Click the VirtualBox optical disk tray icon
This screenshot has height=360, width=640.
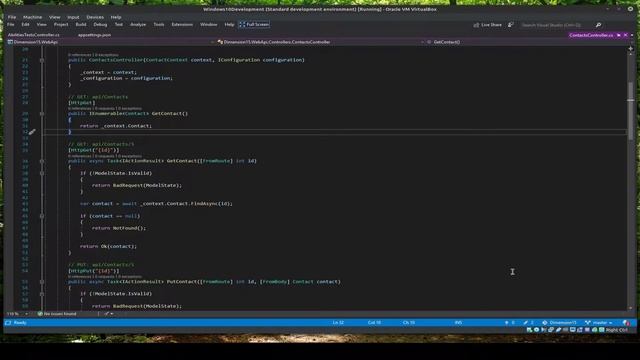pyautogui.click(x=536, y=330)
